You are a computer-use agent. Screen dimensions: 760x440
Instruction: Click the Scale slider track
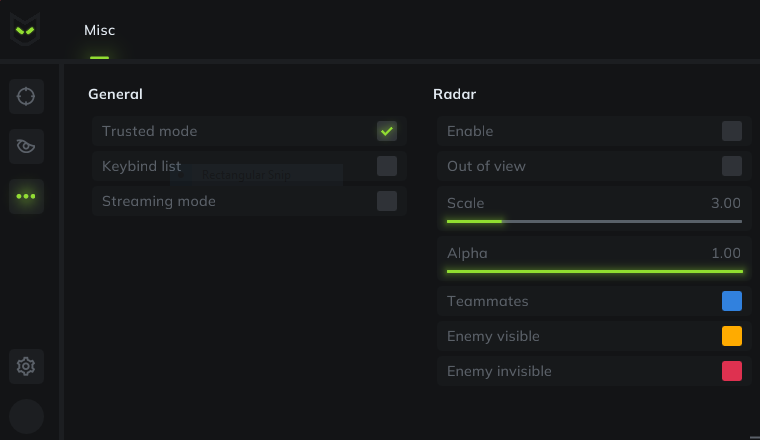coord(594,221)
